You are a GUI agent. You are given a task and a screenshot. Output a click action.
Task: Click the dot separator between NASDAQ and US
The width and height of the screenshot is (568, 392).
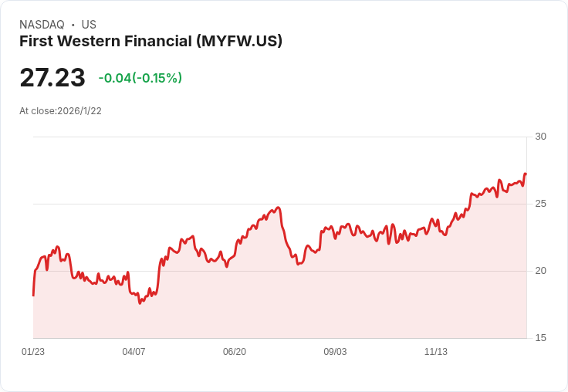pyautogui.click(x=73, y=25)
